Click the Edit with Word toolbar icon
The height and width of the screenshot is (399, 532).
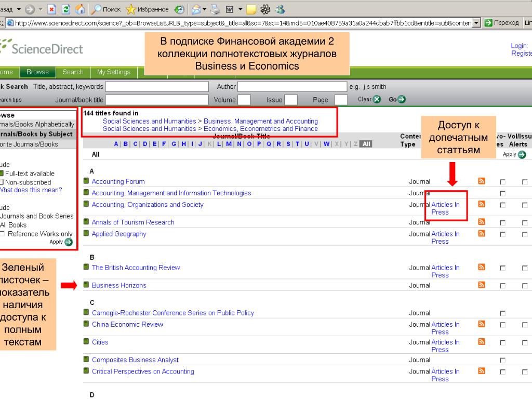(x=230, y=9)
